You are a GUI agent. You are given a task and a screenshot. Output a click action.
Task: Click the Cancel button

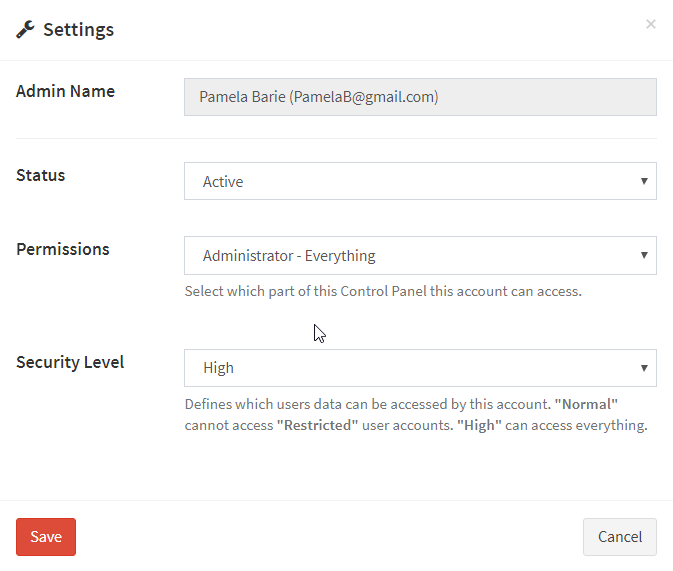pyautogui.click(x=619, y=537)
